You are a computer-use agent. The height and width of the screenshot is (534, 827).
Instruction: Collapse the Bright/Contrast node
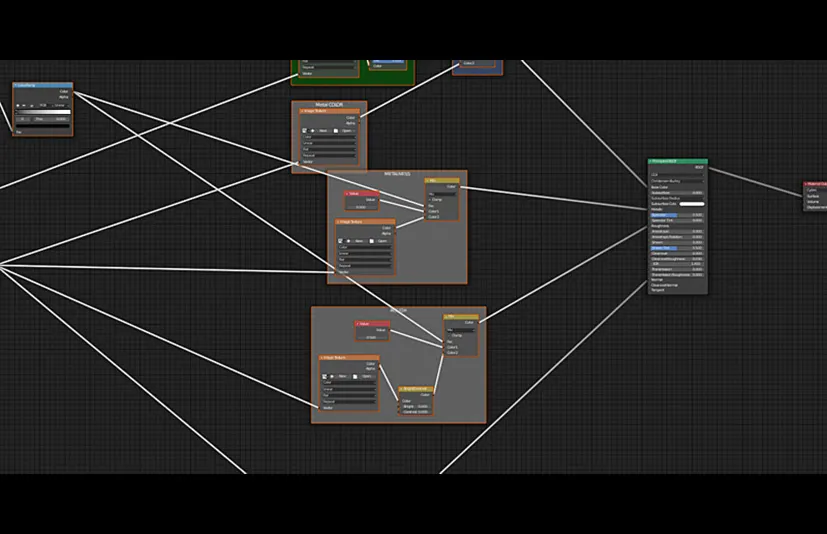pos(401,389)
